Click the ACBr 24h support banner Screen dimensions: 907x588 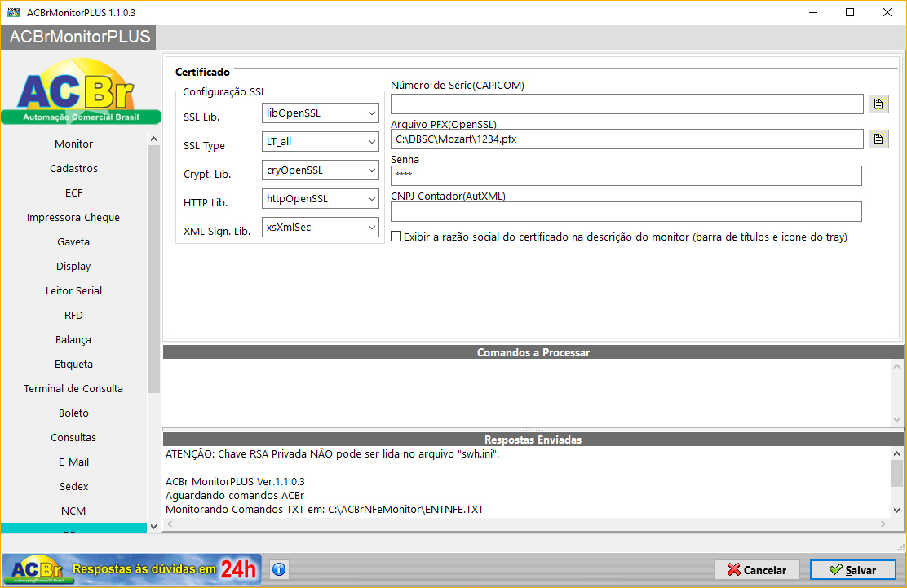(131, 569)
